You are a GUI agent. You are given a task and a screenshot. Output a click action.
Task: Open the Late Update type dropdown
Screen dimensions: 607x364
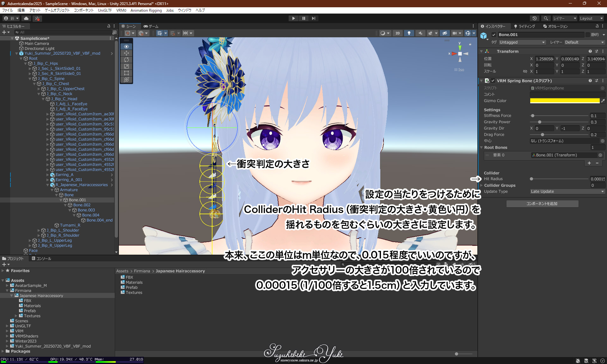pyautogui.click(x=567, y=191)
